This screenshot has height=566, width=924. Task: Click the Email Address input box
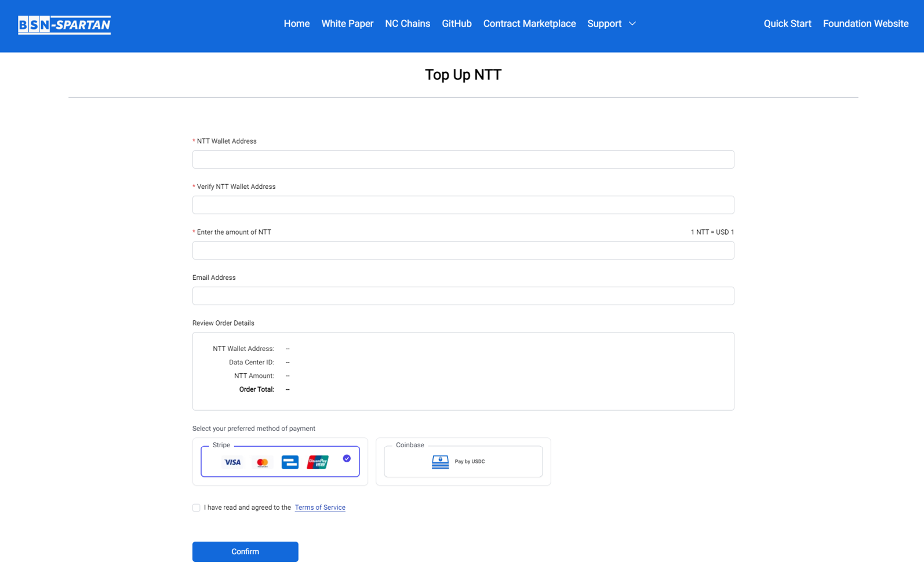463,296
